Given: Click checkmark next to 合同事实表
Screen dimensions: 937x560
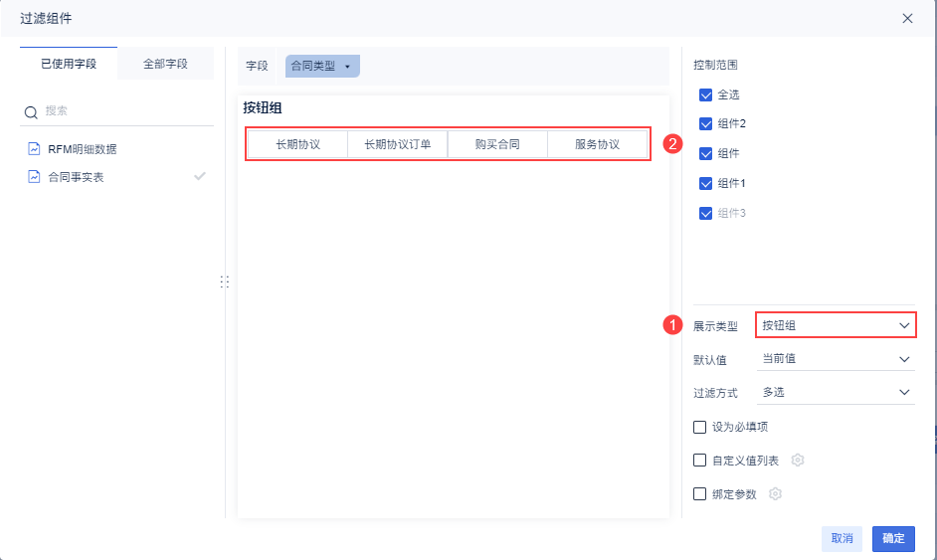Looking at the screenshot, I should point(200,176).
